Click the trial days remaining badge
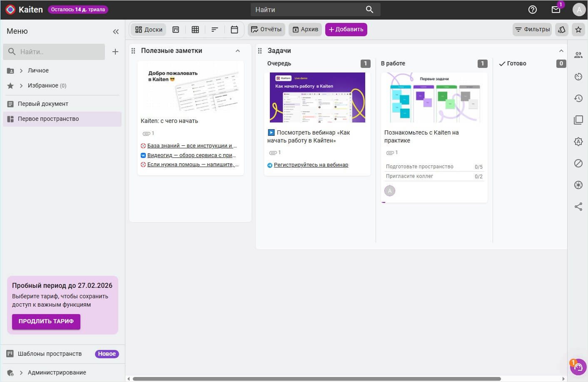Image resolution: width=588 pixels, height=382 pixels. [x=78, y=10]
